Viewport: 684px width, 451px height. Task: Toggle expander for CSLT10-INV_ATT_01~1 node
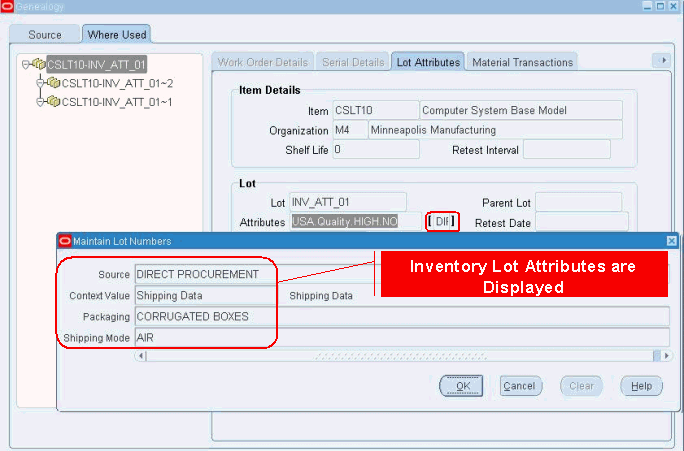pos(40,102)
